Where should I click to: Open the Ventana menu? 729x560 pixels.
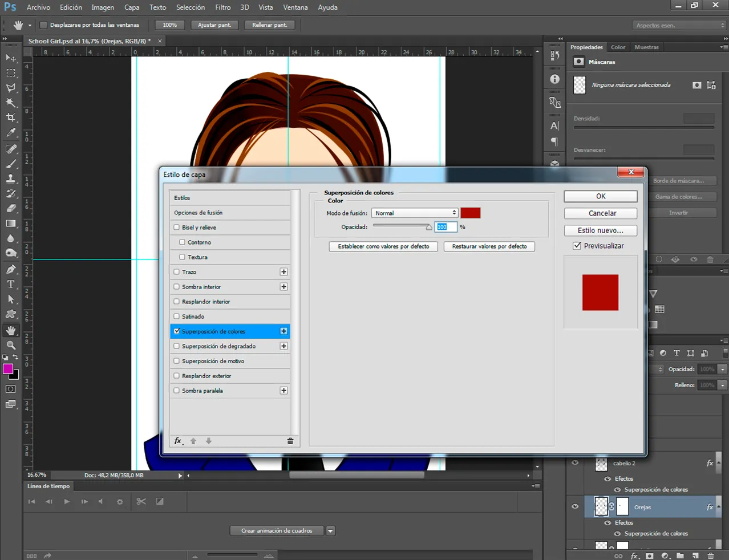(295, 7)
